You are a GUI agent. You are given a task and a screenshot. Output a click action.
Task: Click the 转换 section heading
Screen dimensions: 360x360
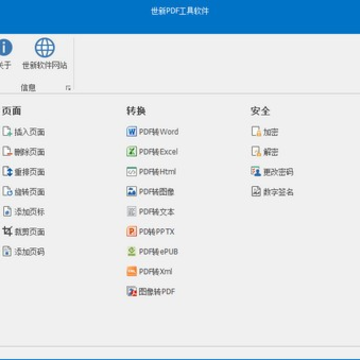pos(136,111)
